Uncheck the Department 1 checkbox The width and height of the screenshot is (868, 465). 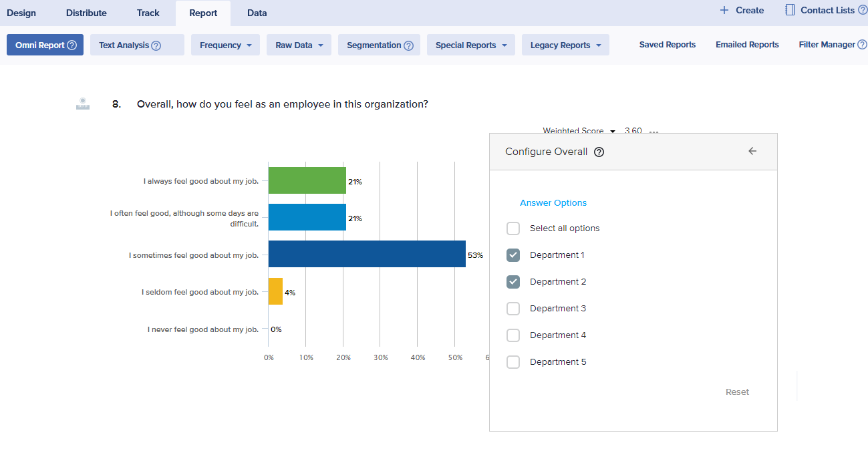[513, 255]
